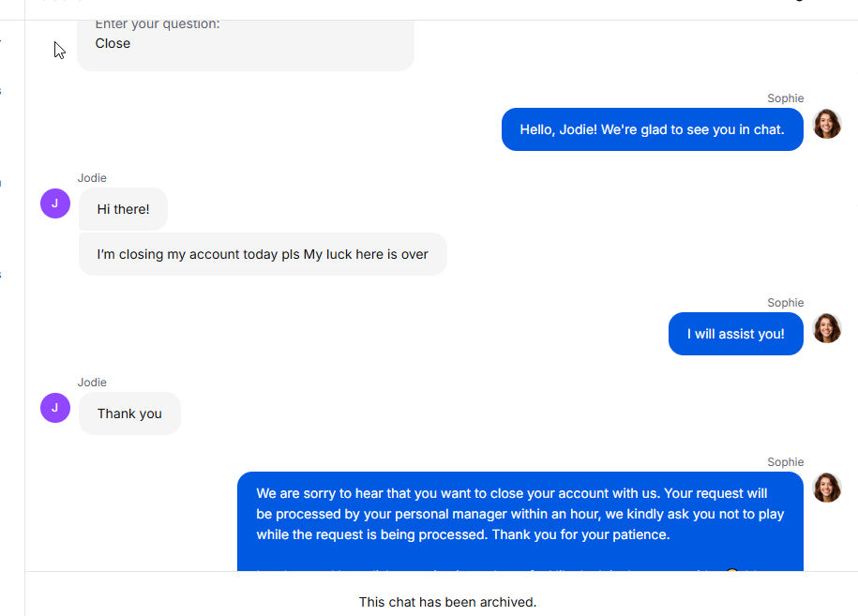
Task: Click the "Enter your question:" form label
Action: (x=158, y=23)
